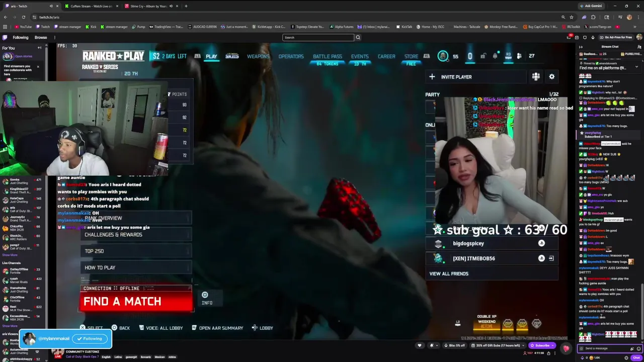Viewport: 644px width, 362px height.
Task: Open Get Bits icon in header
Action: (x=592, y=37)
